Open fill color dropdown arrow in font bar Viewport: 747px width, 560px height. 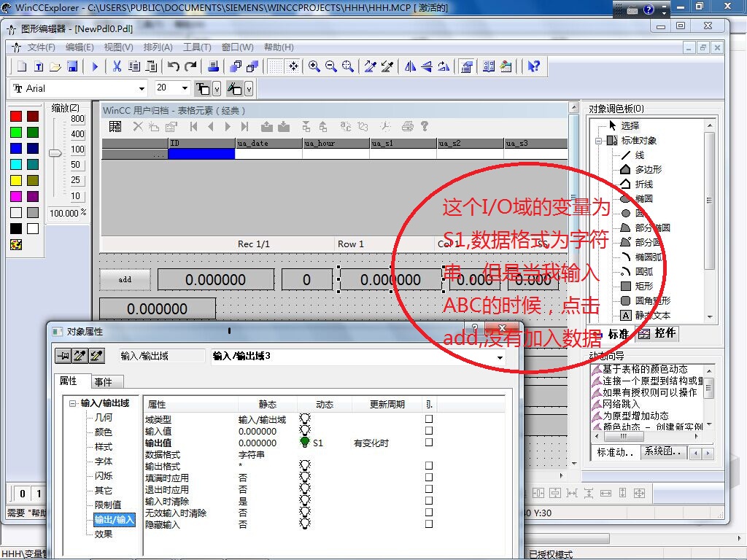click(x=249, y=88)
